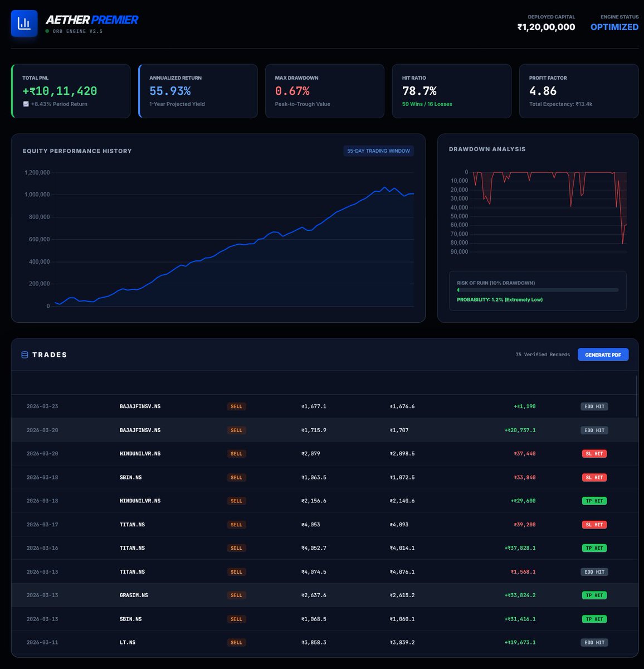This screenshot has height=669, width=644.
Task: Click the TP HIT badge on the GRASIM.NS row
Action: point(594,595)
